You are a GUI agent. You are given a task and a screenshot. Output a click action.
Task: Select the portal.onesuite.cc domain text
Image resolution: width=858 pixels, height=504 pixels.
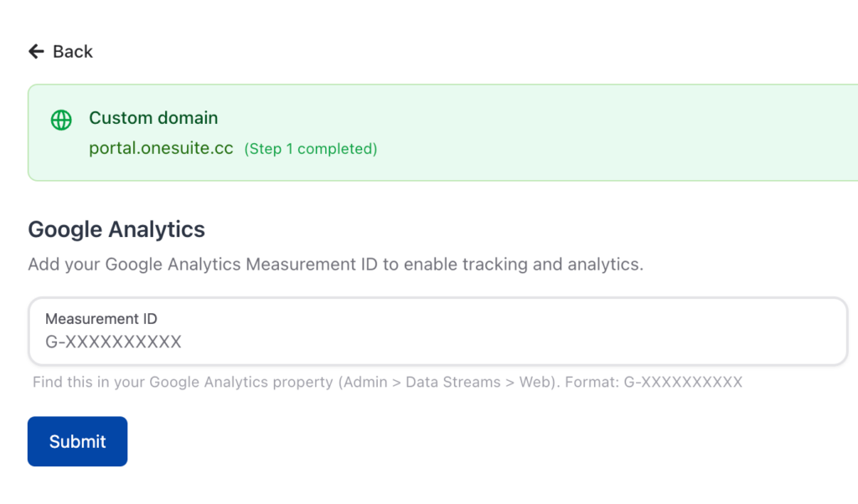[163, 148]
